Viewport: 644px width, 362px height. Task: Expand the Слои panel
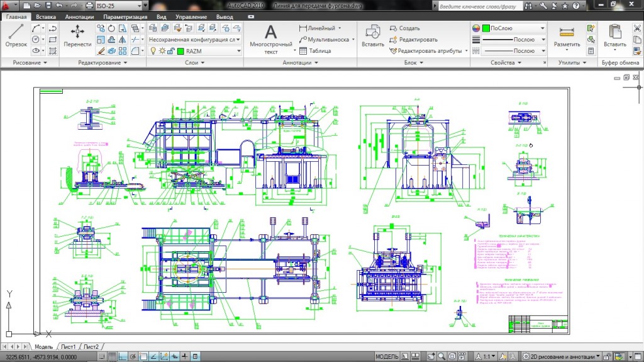point(195,62)
